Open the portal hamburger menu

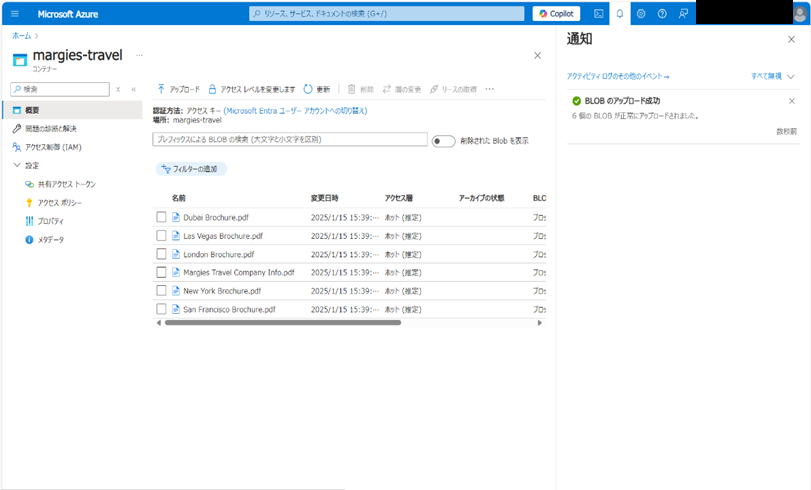(x=14, y=14)
